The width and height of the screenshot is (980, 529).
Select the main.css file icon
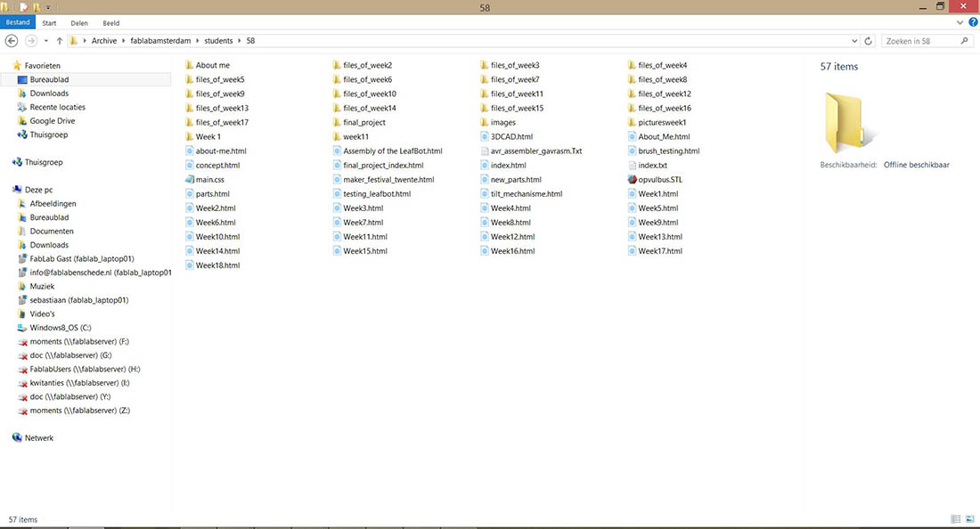click(190, 179)
